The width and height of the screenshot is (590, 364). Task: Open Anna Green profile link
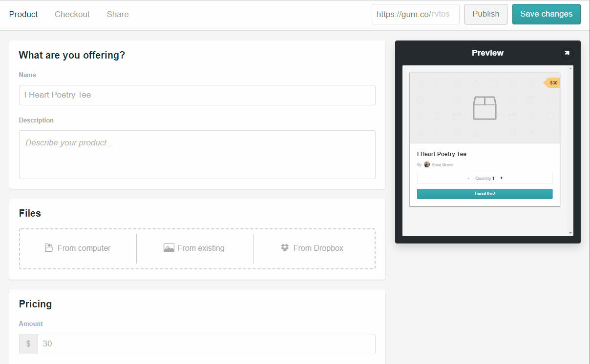coord(442,165)
